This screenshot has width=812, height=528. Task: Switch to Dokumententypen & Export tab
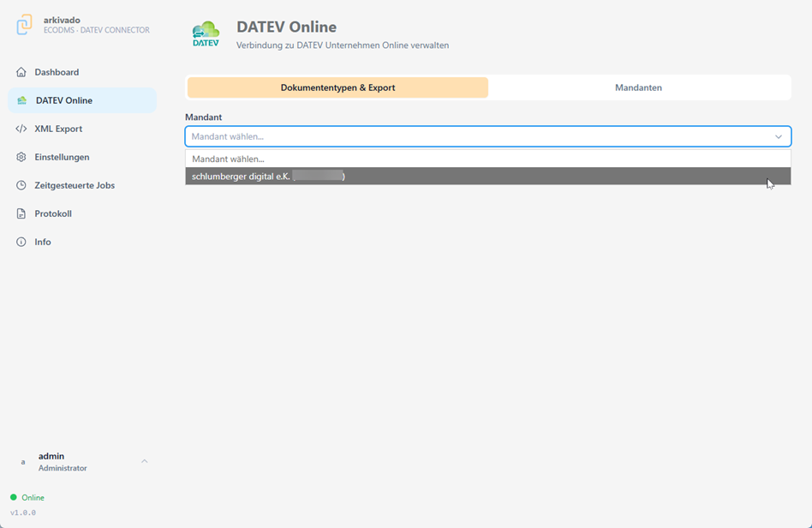click(x=337, y=87)
